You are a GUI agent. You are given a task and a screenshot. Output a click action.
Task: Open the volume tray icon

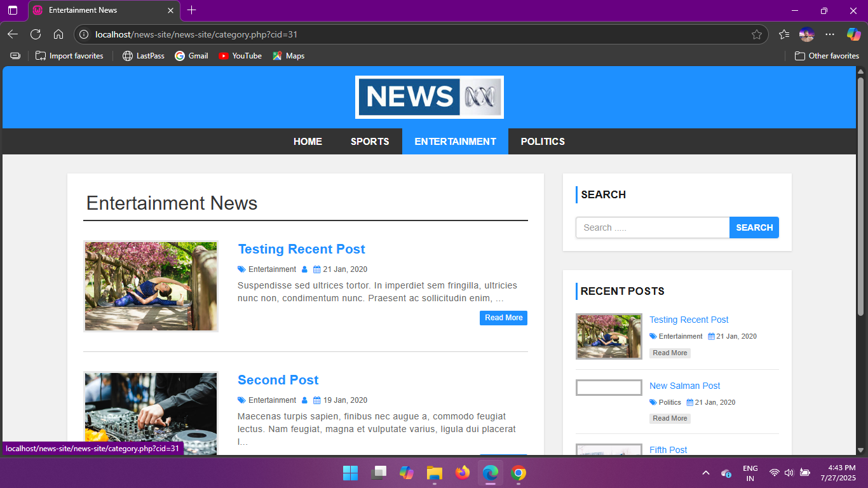(x=789, y=473)
